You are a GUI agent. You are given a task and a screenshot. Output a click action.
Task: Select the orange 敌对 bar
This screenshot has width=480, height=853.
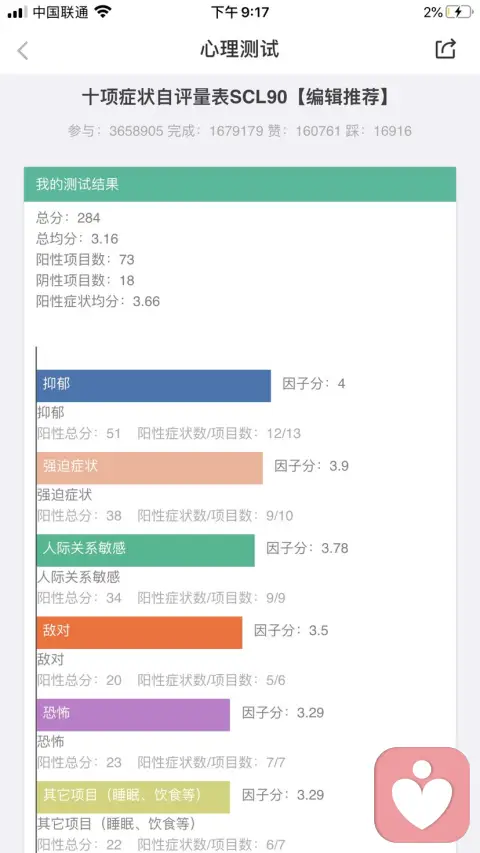[x=139, y=632]
